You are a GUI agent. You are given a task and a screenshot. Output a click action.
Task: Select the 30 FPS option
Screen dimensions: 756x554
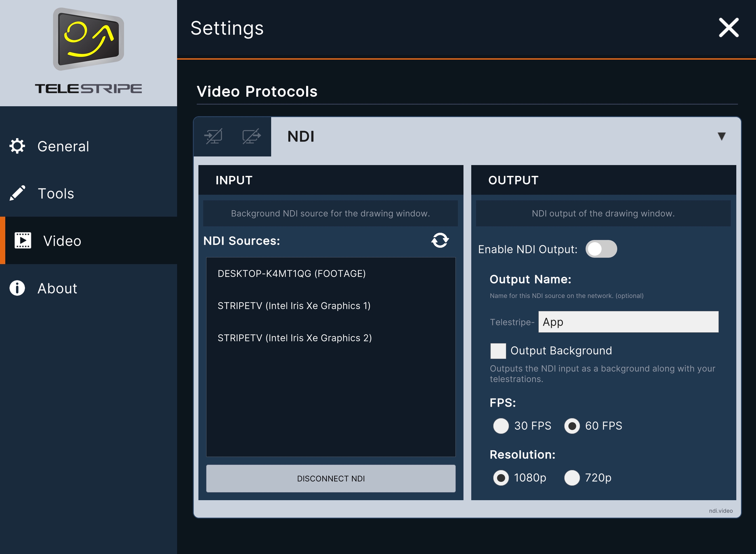click(501, 426)
